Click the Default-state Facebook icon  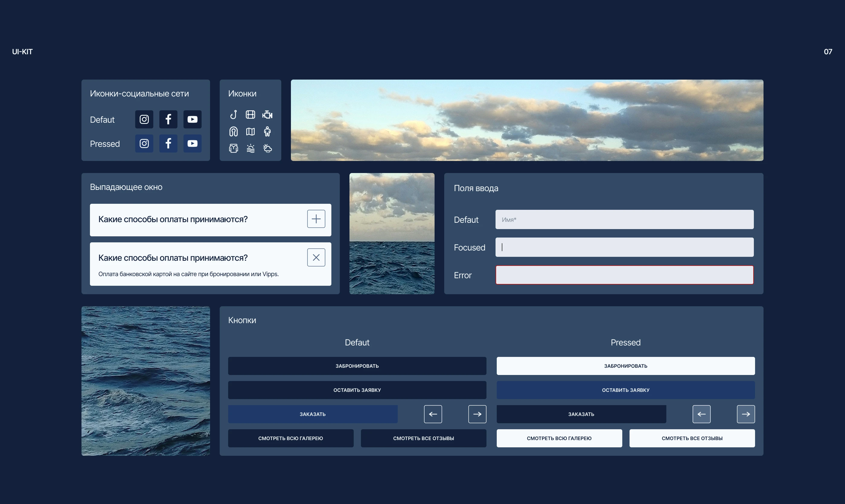168,119
